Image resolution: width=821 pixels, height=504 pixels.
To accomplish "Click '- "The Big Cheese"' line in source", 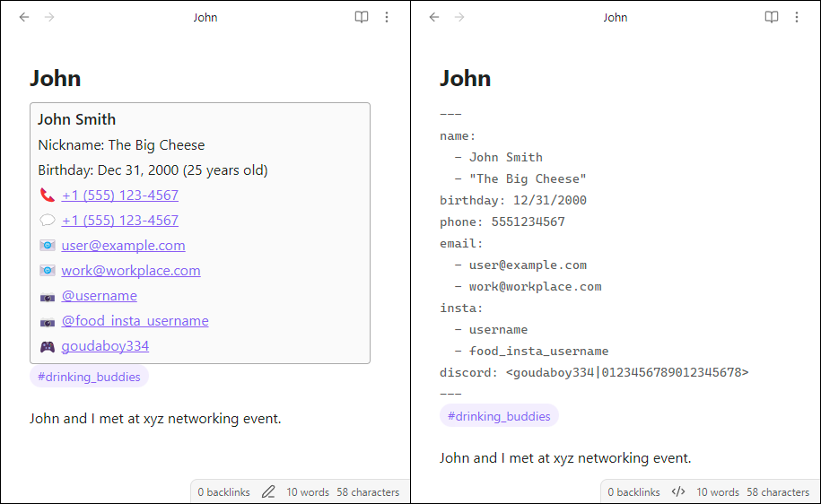I will [x=520, y=179].
